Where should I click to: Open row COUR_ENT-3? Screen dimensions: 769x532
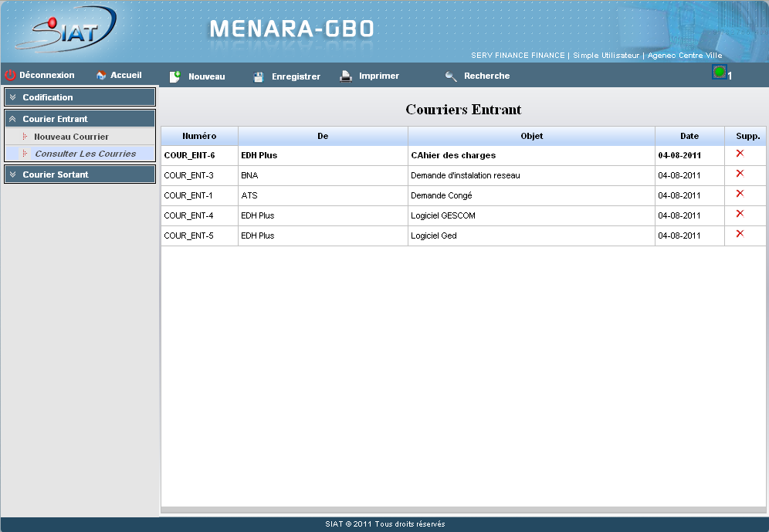pos(463,175)
